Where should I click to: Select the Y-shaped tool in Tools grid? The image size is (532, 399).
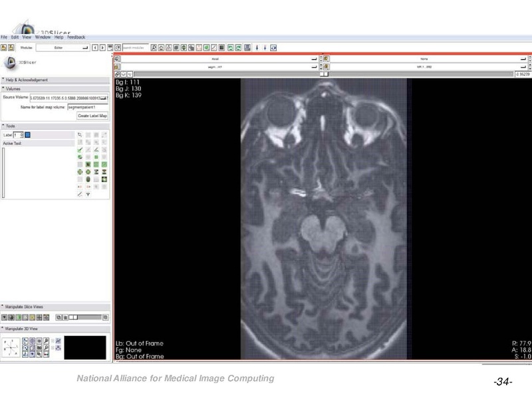[88, 194]
